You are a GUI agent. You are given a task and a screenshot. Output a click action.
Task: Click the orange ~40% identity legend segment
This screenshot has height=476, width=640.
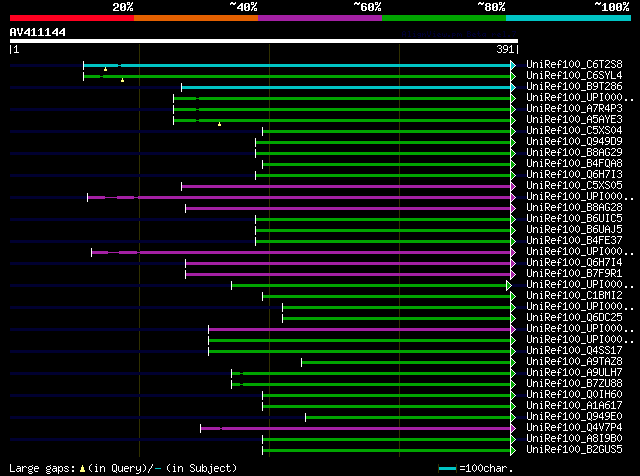click(196, 18)
